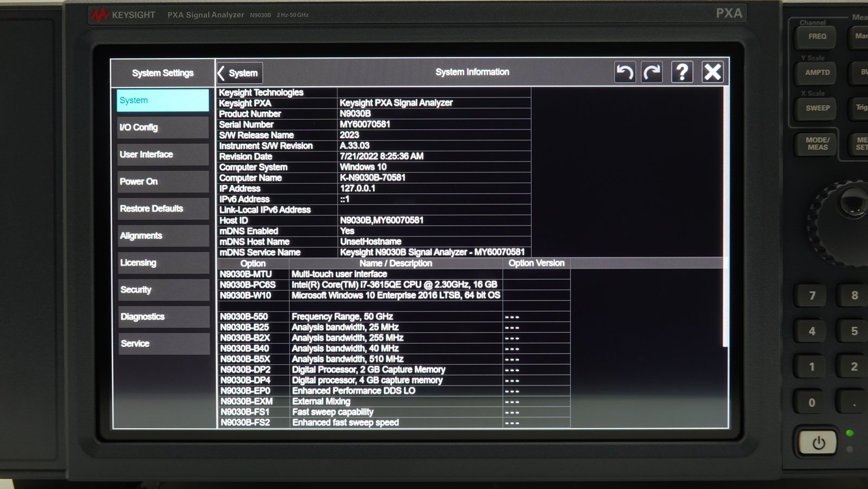Select the N9030B-MTU option row
Image resolution: width=868 pixels, height=489 pixels.
pyautogui.click(x=394, y=274)
